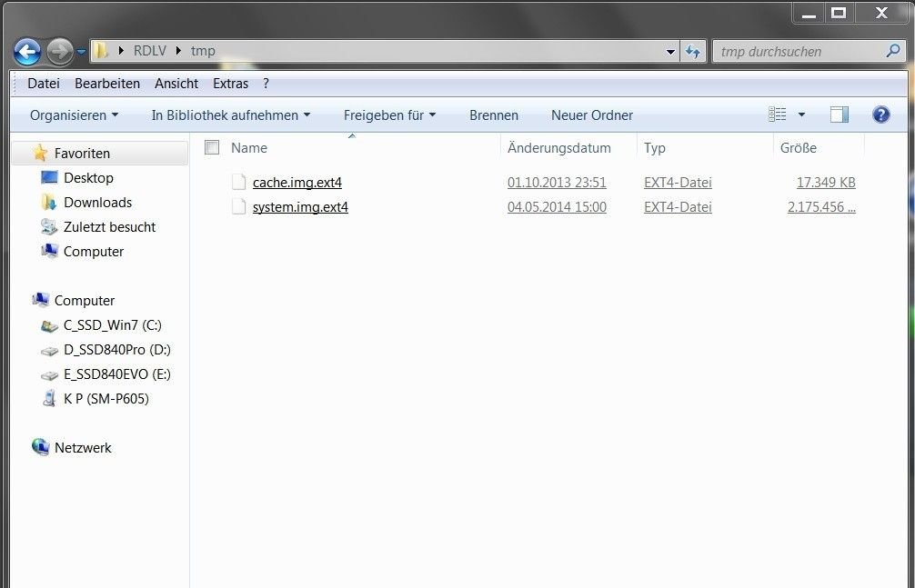Open drive E_SSD840EVO (E:)
915x588 pixels.
pos(116,374)
